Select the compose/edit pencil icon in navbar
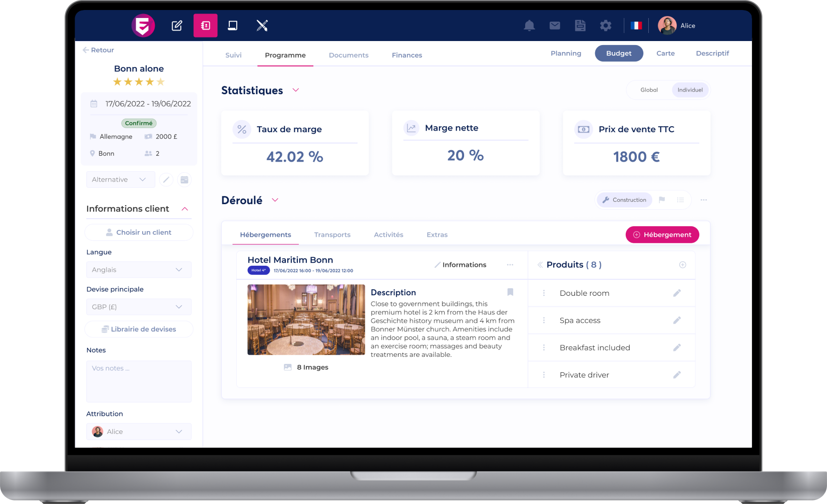This screenshot has height=504, width=827. click(x=176, y=25)
